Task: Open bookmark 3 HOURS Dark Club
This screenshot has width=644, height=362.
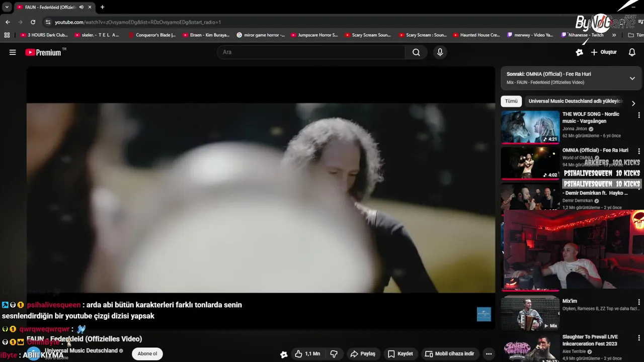Action: [44, 35]
